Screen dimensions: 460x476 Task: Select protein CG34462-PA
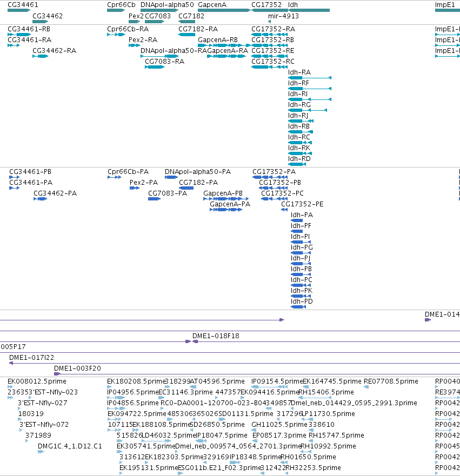41,199
